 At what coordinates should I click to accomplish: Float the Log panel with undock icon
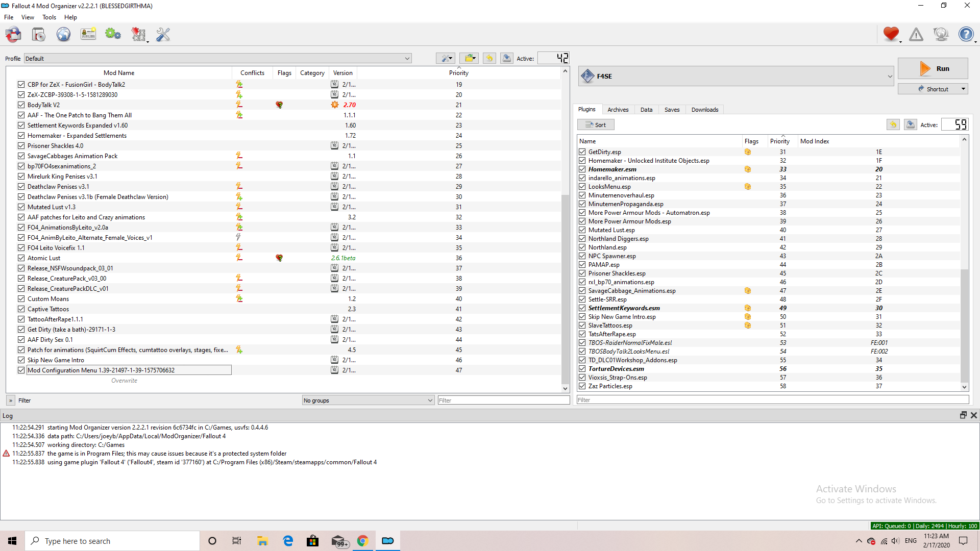(964, 415)
